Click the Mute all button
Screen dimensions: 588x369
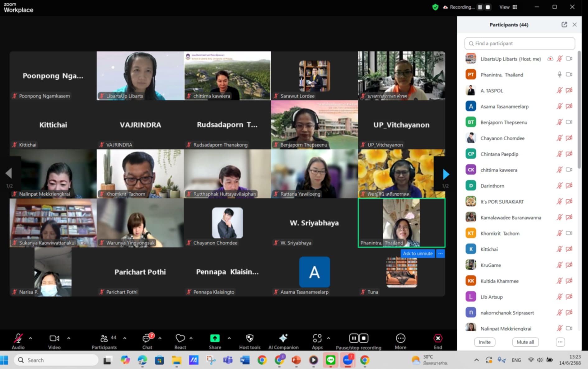click(x=525, y=342)
